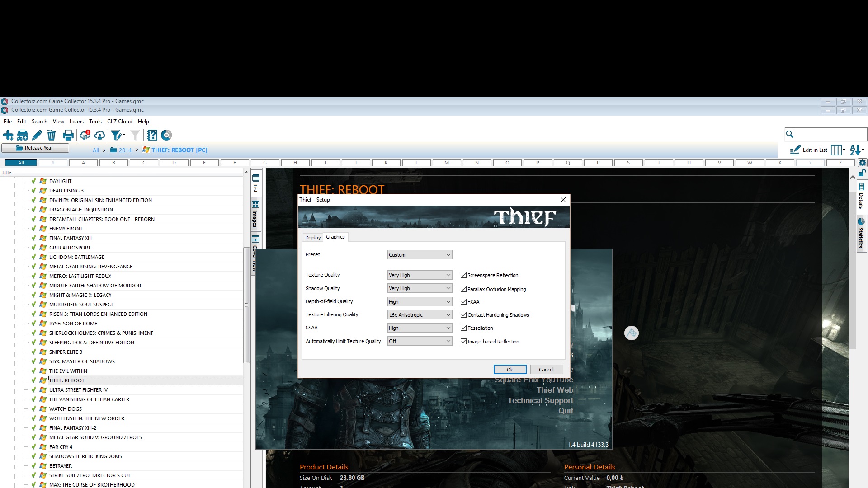Click the unlock layout padlock icon
This screenshot has height=488, width=868.
coord(862,173)
